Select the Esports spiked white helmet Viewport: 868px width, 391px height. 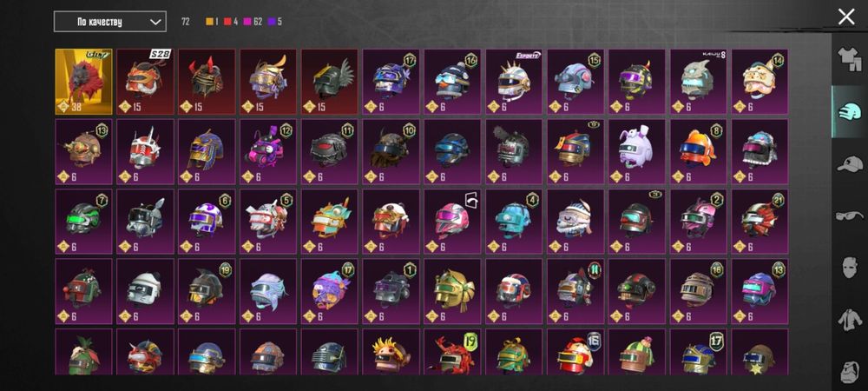point(514,82)
